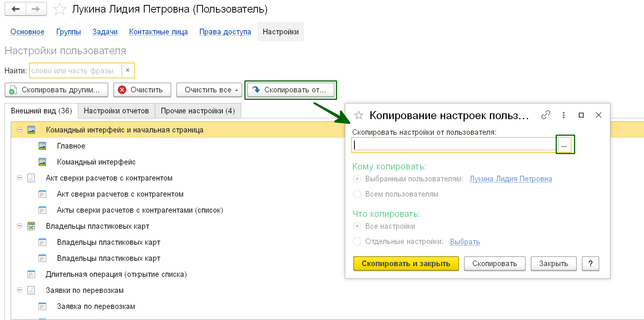Image resolution: width=644 pixels, height=320 pixels.
Task: Open the Прочие настройки (4) tab
Action: [198, 111]
